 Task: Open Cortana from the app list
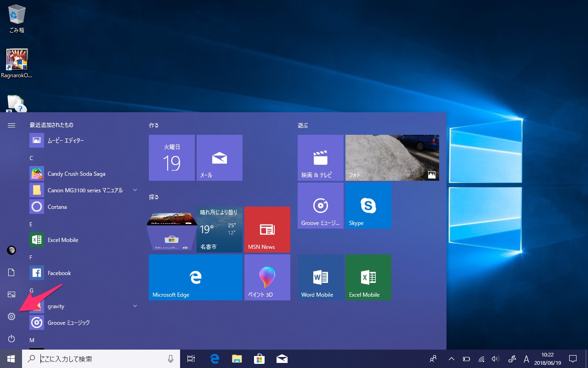click(84, 207)
